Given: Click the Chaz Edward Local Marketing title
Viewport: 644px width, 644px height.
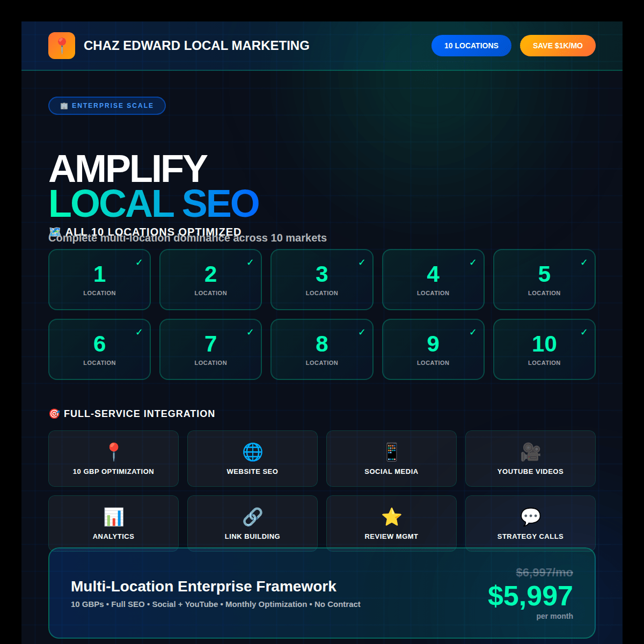Looking at the screenshot, I should click(196, 46).
